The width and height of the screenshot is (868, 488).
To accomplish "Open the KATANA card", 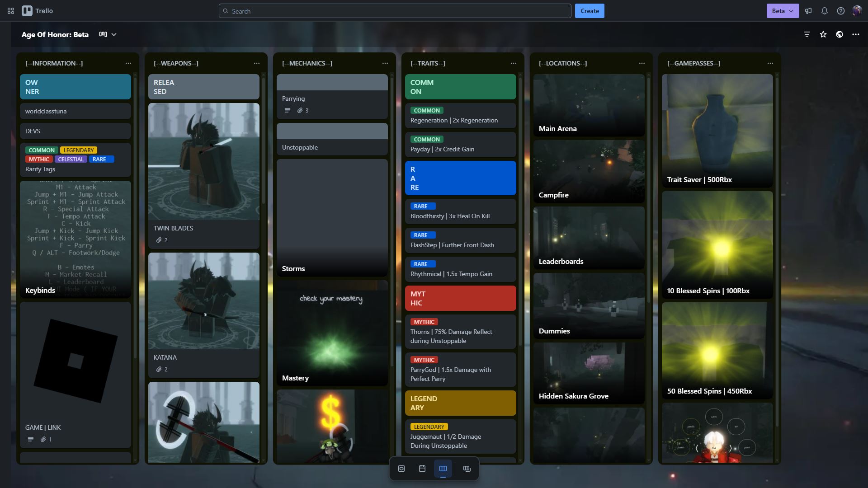I will [204, 315].
